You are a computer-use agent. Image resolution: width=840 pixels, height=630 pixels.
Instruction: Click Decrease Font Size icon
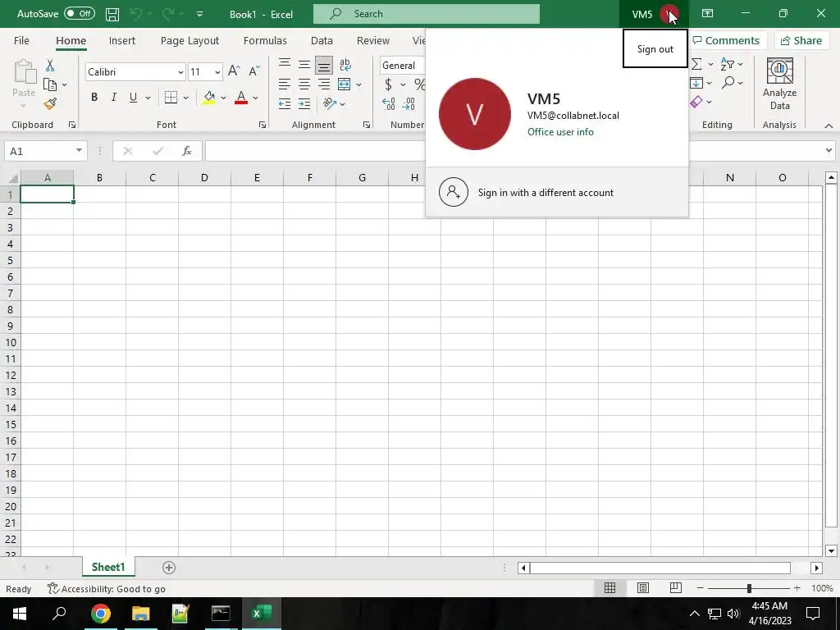[254, 71]
